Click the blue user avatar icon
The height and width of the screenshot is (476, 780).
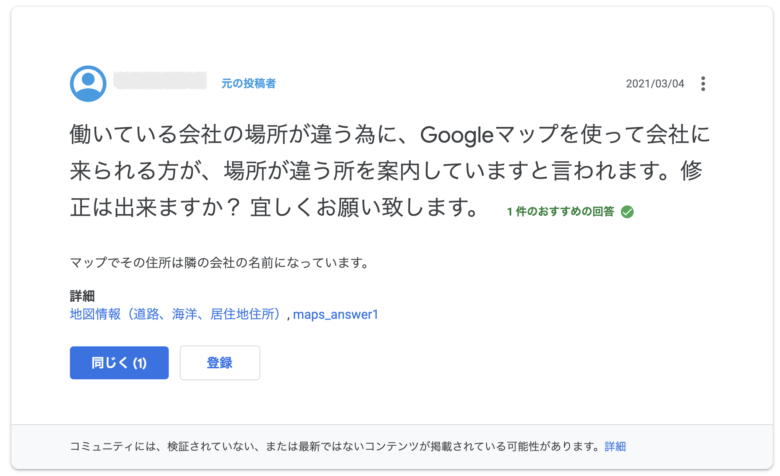88,84
